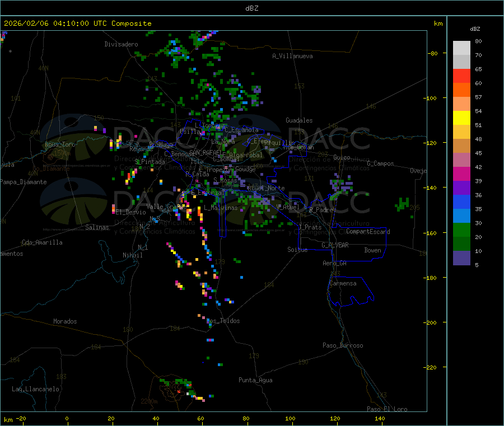Click the '-220' km axis tick label
Viewport: 504px width, 426px height.
pyautogui.click(x=430, y=367)
